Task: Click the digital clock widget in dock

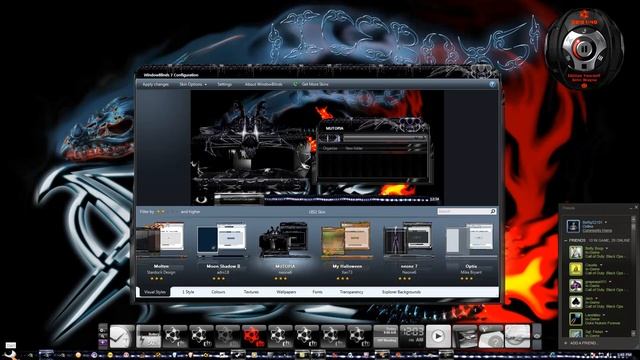Action: [x=412, y=337]
